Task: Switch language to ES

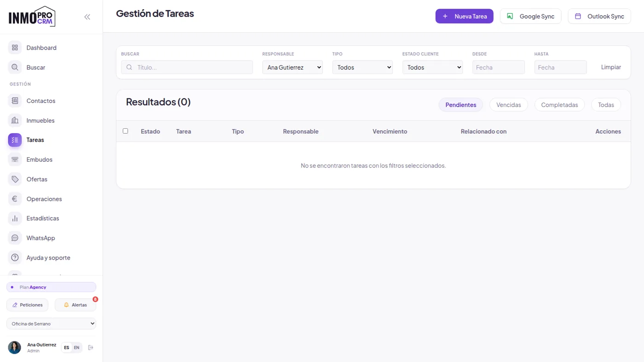Action: tap(67, 348)
